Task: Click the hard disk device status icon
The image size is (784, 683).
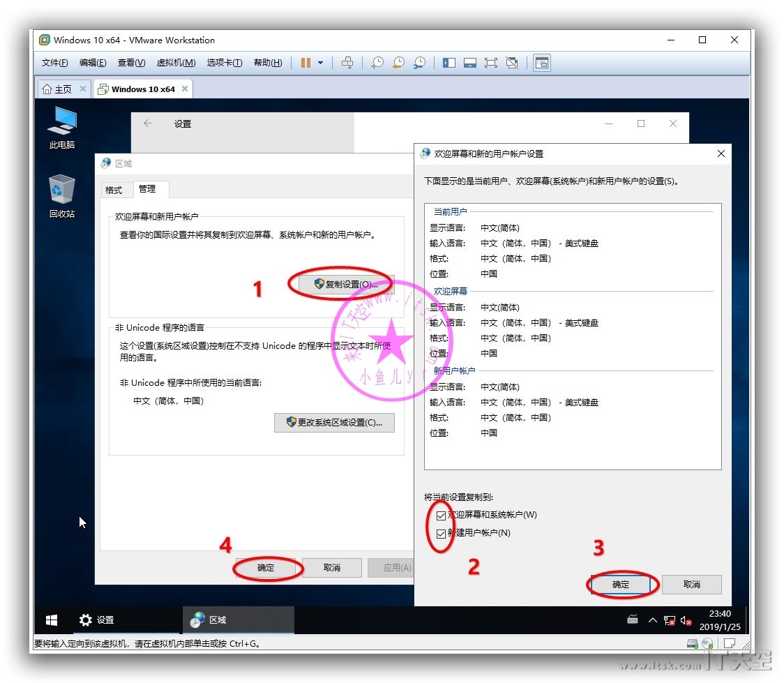Action: (x=693, y=643)
